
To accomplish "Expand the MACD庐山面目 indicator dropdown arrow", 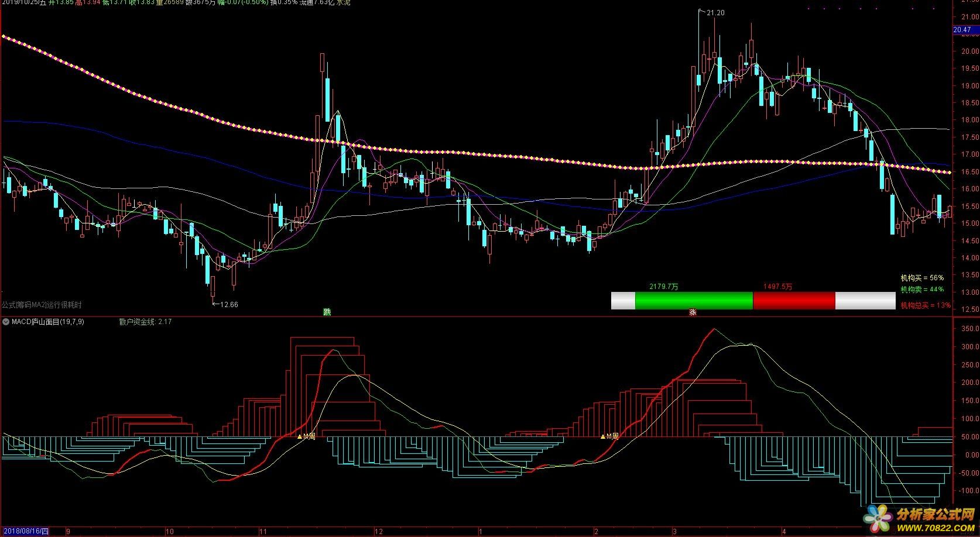I will tap(6, 322).
